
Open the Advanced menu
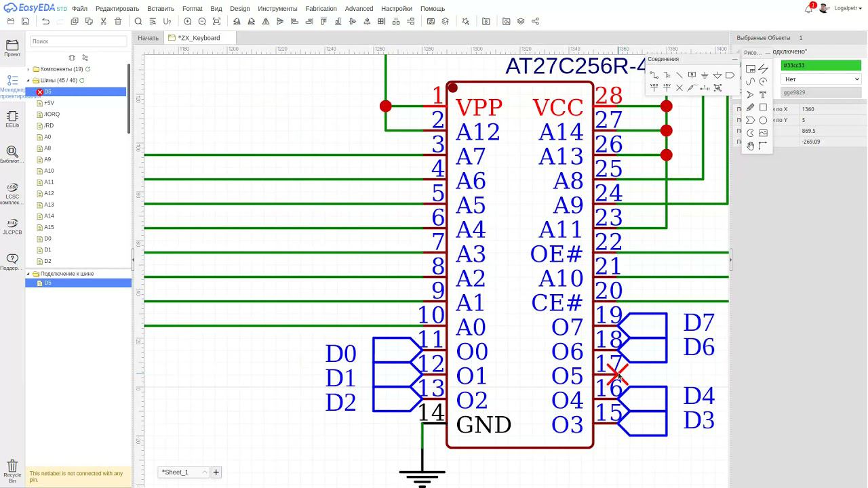pos(359,9)
